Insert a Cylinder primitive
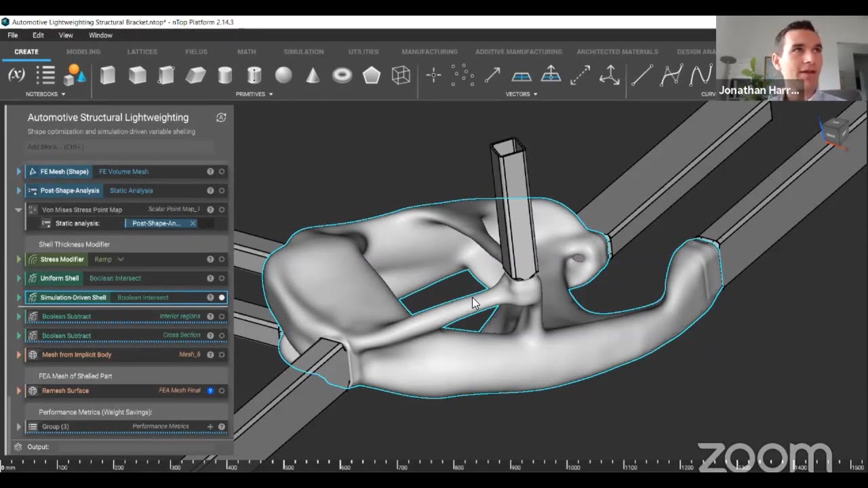Viewport: 868px width, 488px height. point(225,75)
